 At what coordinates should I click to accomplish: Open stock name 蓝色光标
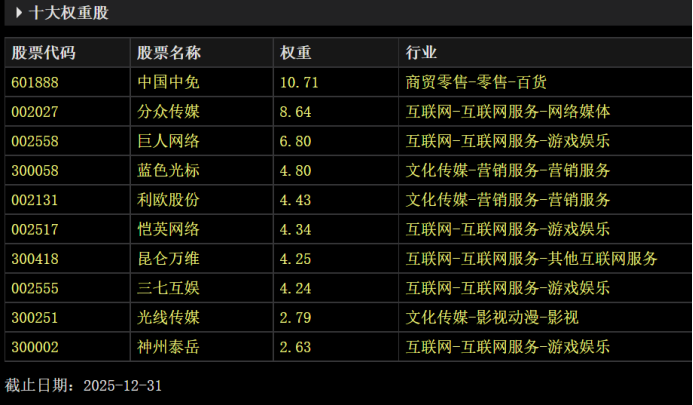168,170
